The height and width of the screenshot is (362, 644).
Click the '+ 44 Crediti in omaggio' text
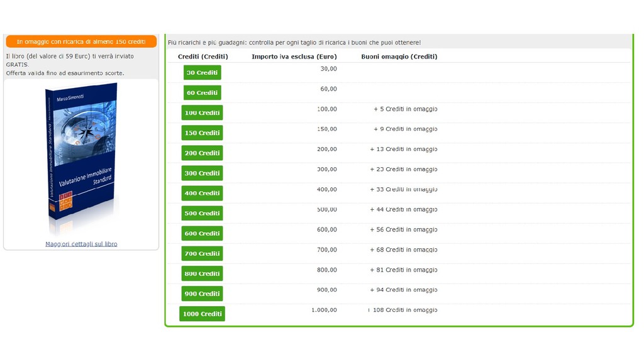(404, 209)
